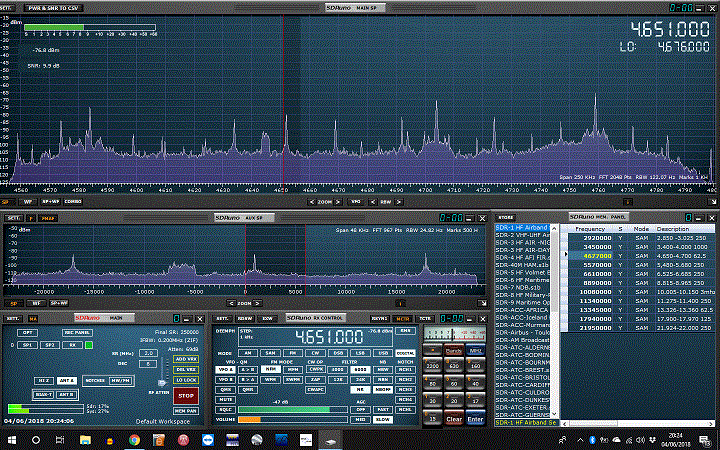The height and width of the screenshot is (450, 720).
Task: Open File Explorer from the taskbar
Action: [85, 440]
